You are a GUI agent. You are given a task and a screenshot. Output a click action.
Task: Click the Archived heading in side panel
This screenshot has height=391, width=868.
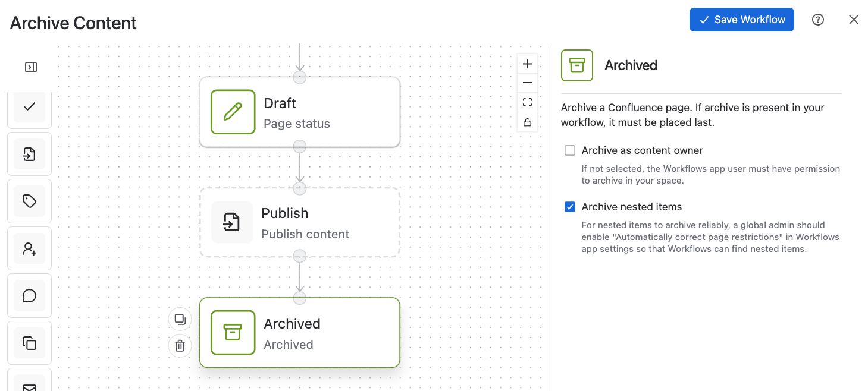coord(631,65)
